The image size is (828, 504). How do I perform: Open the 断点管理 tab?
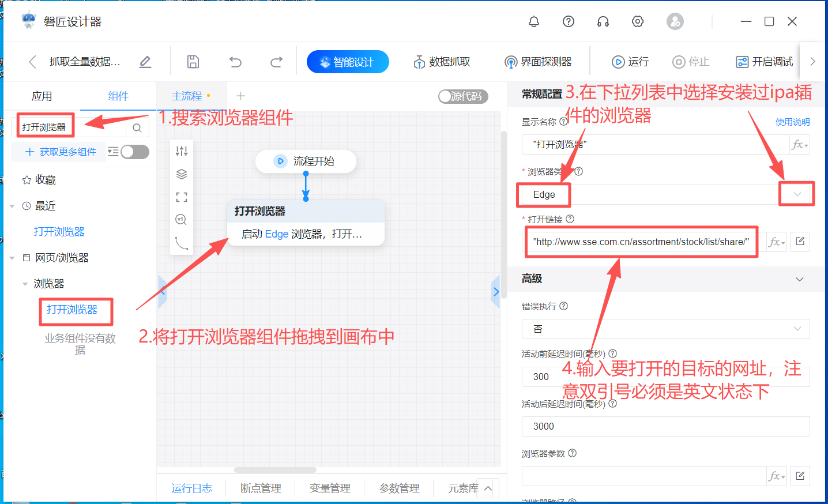coord(261,488)
